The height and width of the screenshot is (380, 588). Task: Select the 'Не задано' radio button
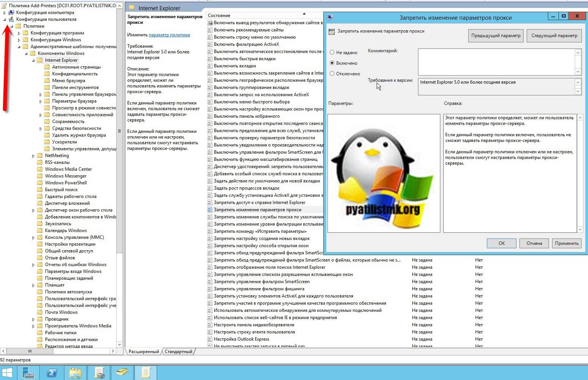(x=332, y=53)
